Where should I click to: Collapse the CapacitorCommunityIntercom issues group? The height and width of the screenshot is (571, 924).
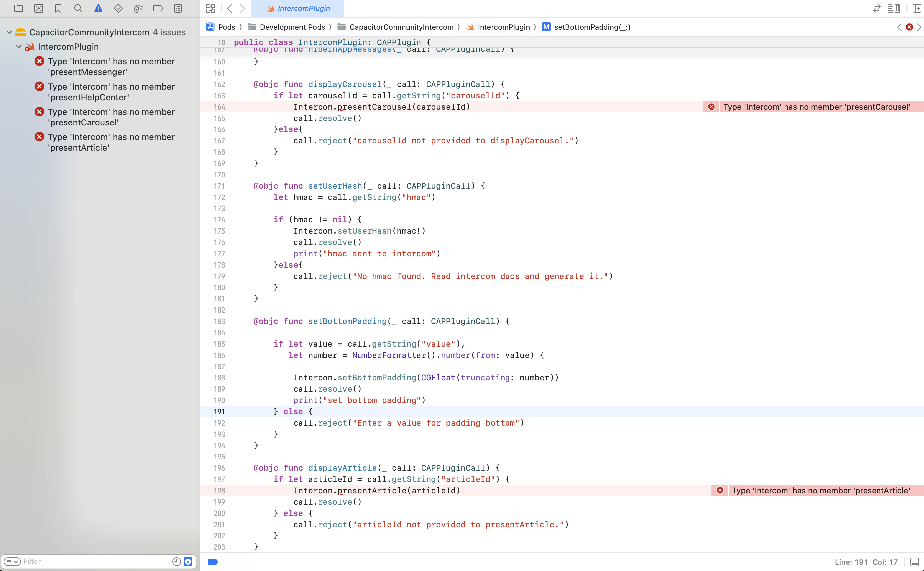[x=9, y=32]
